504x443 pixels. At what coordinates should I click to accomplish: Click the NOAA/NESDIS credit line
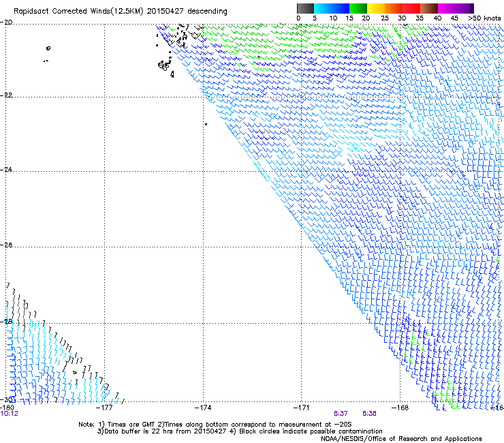(x=401, y=439)
